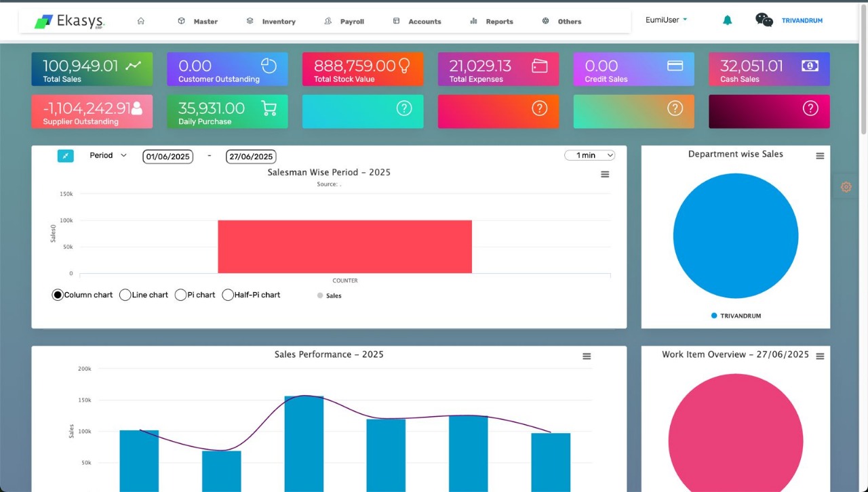Screen dimensions: 868x492
Task: Click the tallest blue Sales Performance bar
Action: 304,444
